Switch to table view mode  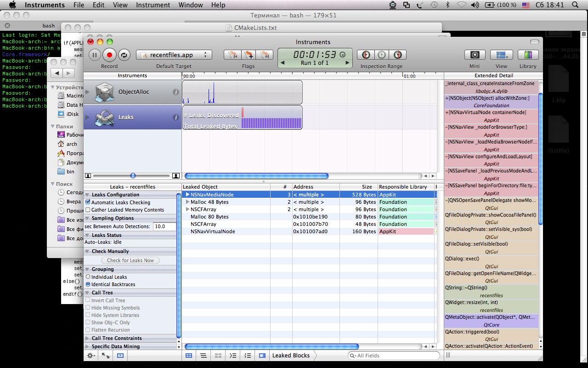189,356
